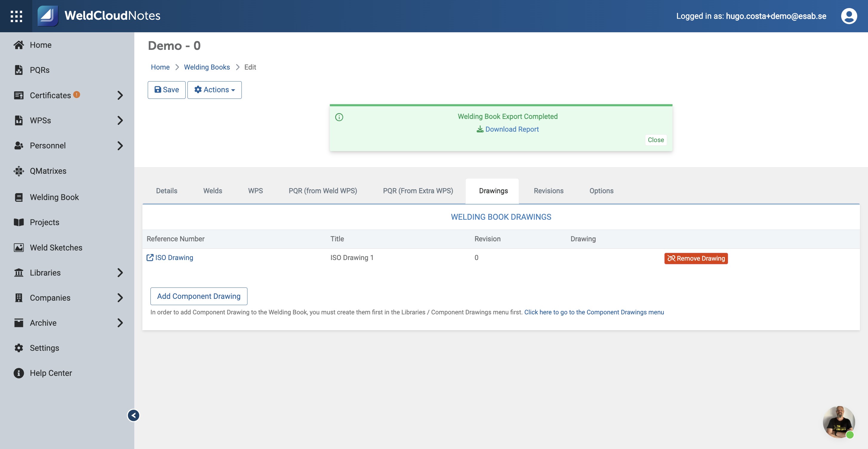Open QMatrixes from the sidebar
868x449 pixels.
48,171
